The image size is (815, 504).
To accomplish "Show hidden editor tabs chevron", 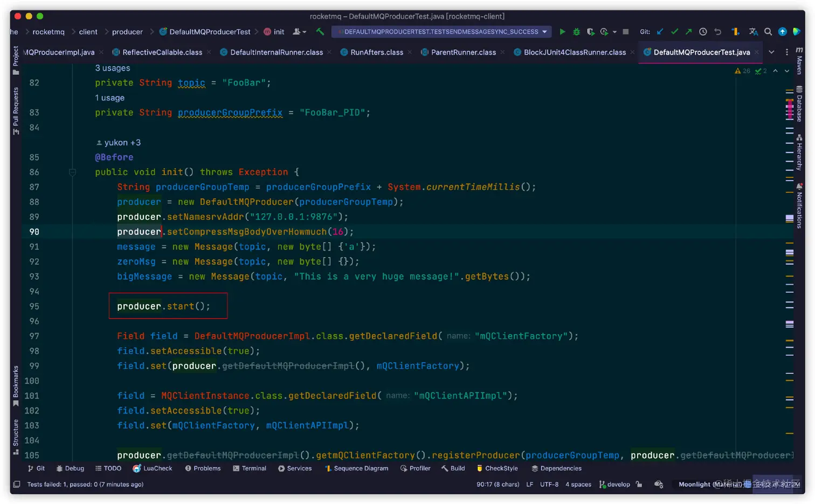I will click(771, 52).
